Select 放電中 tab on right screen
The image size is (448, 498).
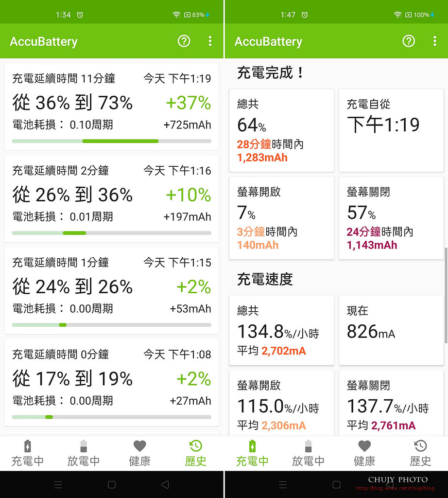coord(308,453)
